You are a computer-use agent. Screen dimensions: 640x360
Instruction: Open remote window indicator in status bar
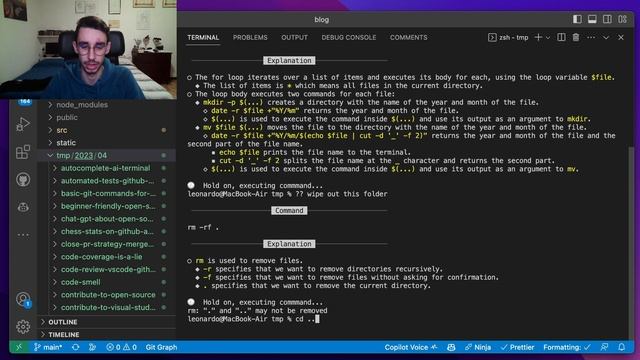19,347
